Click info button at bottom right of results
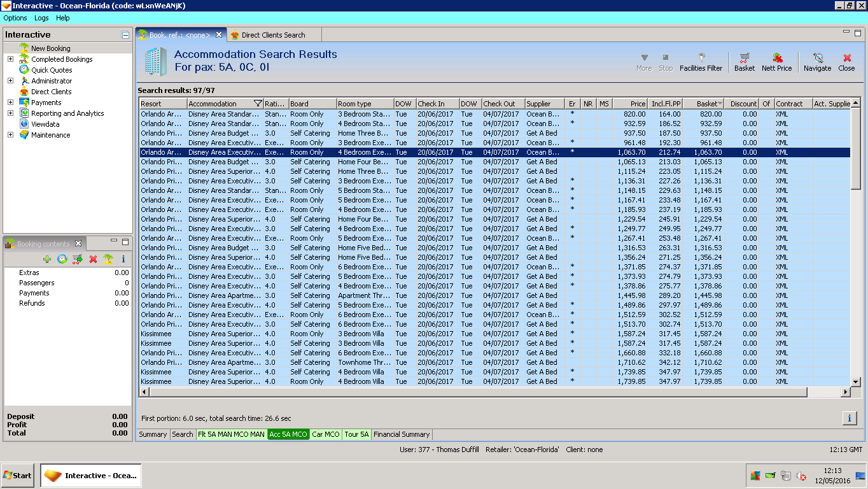 coord(849,418)
